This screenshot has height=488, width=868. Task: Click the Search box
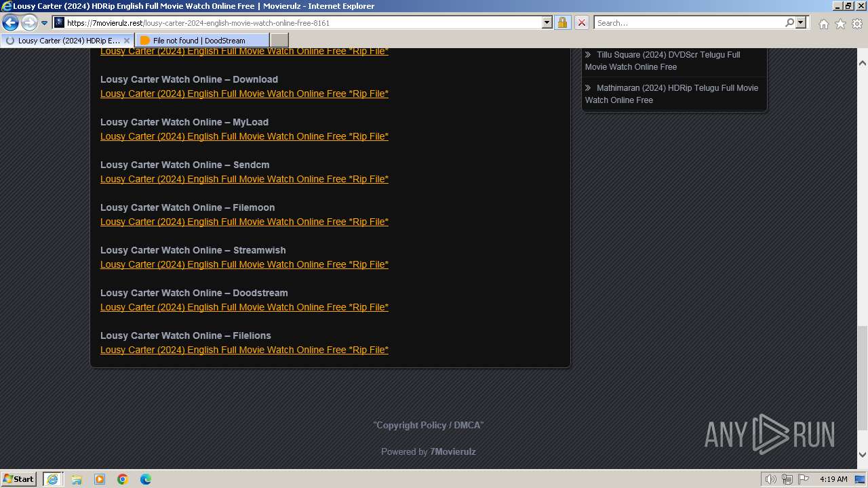point(689,23)
